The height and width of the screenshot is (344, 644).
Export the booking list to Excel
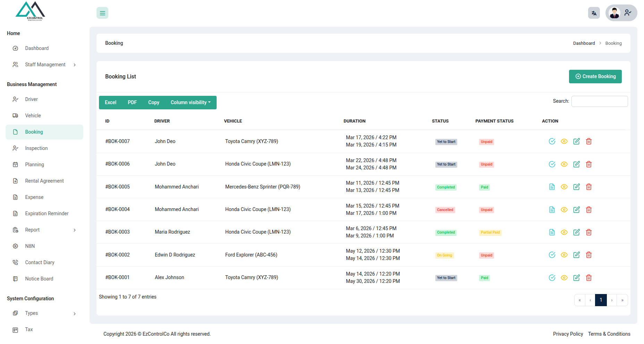tap(110, 102)
